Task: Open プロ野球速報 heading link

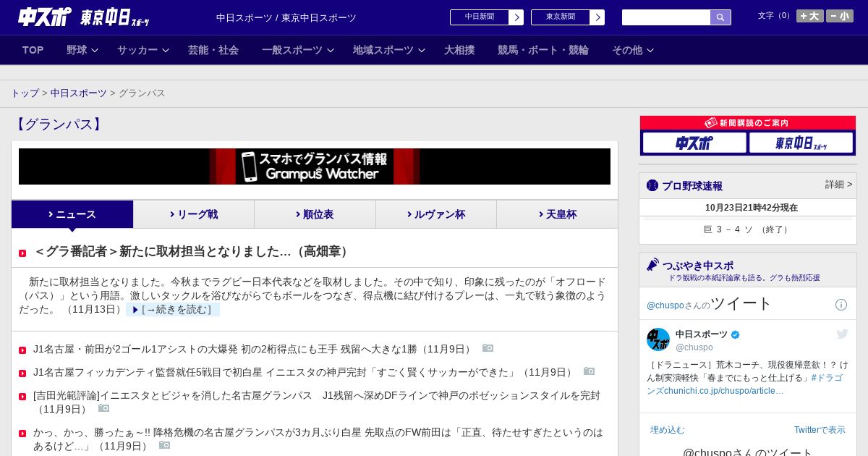Action: click(x=692, y=186)
